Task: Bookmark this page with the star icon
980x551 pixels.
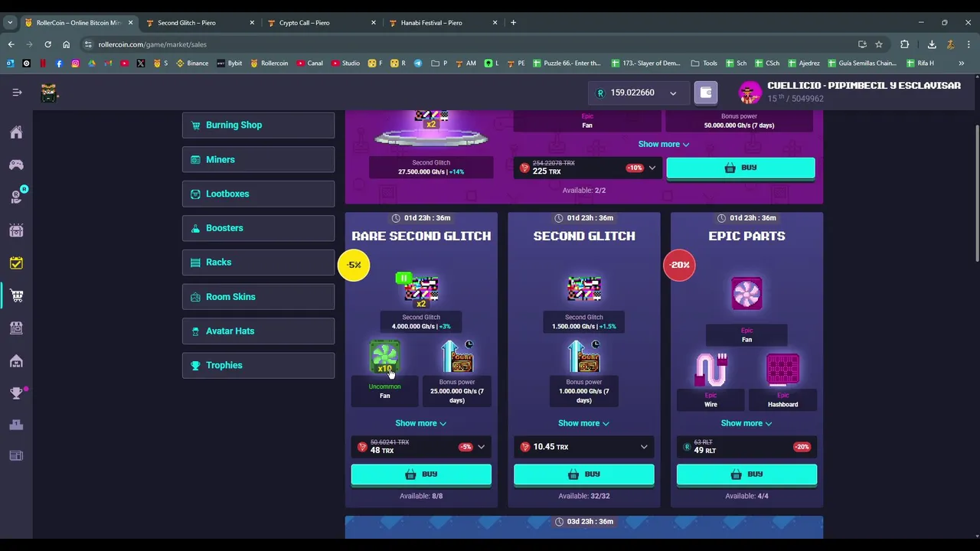Action: tap(879, 44)
